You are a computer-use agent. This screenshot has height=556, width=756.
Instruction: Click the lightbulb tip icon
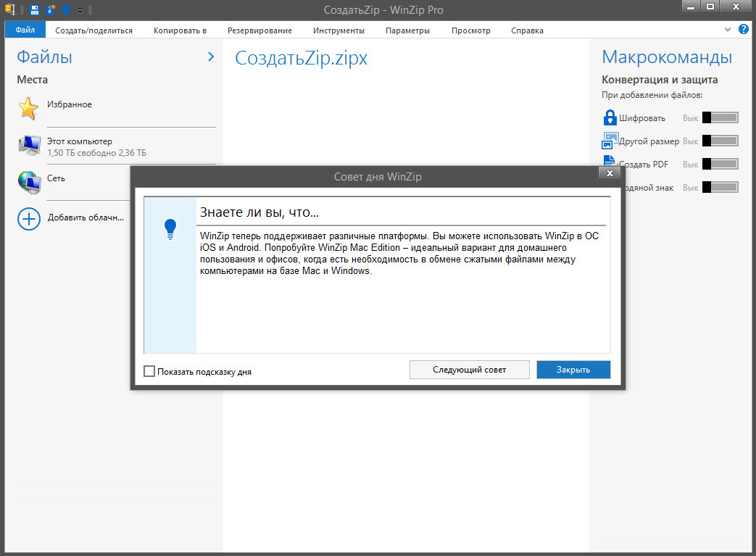point(170,229)
